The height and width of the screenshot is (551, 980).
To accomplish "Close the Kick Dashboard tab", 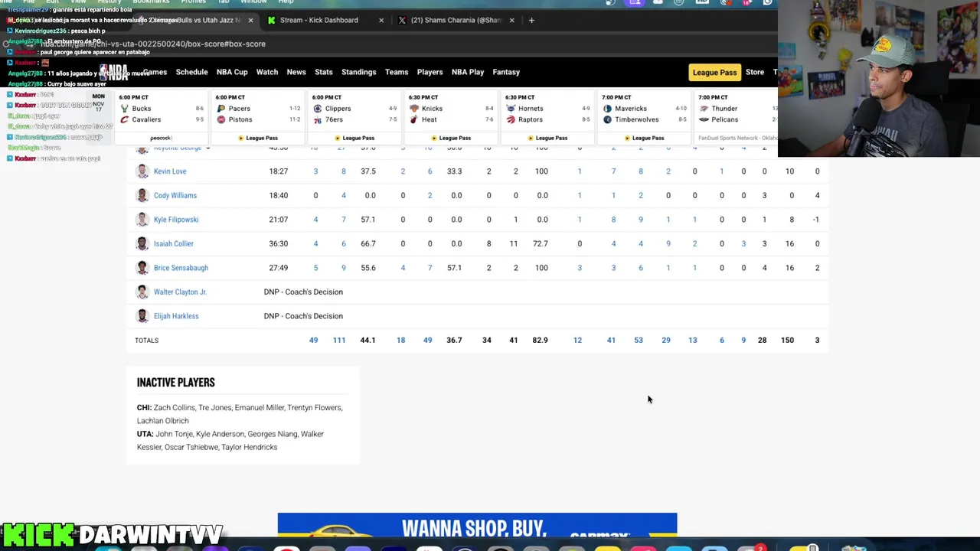I will [381, 20].
